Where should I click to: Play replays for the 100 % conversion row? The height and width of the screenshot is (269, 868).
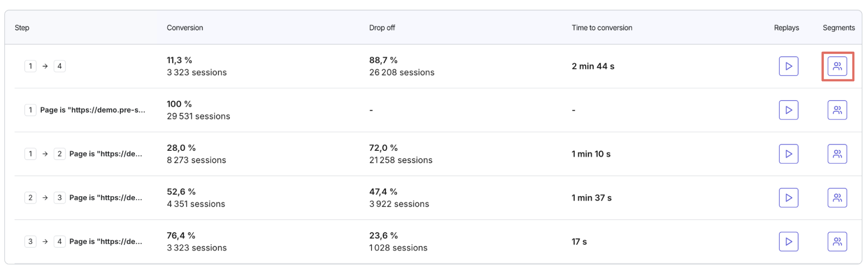click(x=788, y=110)
